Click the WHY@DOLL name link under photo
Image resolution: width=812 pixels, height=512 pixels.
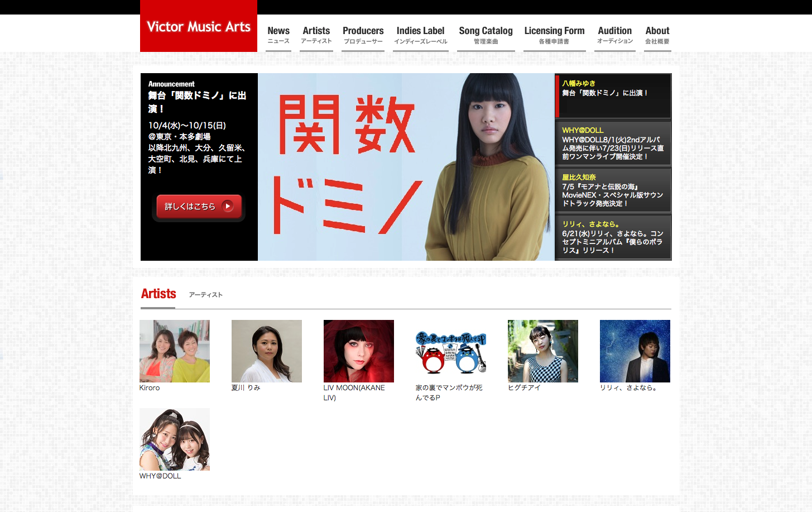pos(160,476)
